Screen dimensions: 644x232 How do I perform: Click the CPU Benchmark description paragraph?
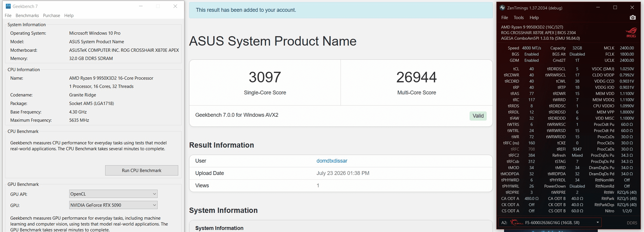point(88,146)
